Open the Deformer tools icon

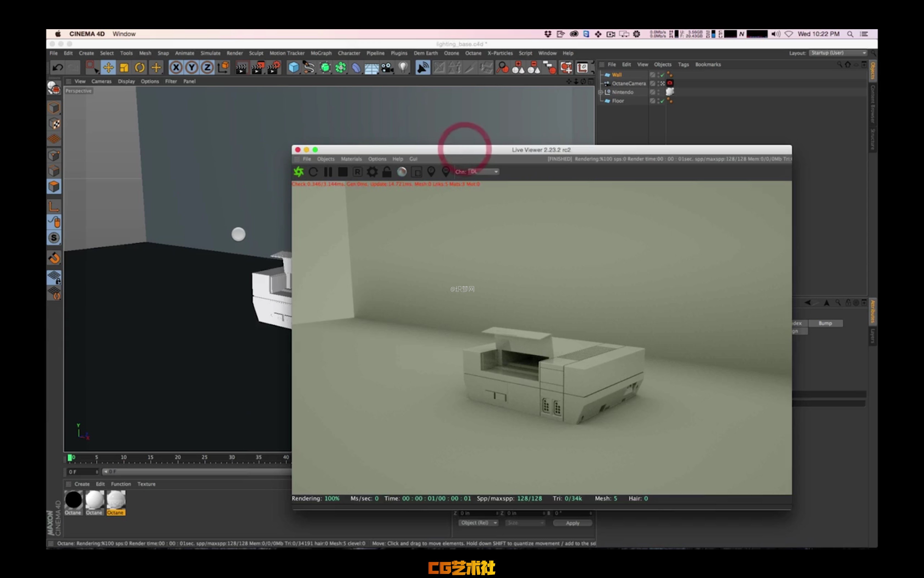click(x=356, y=68)
